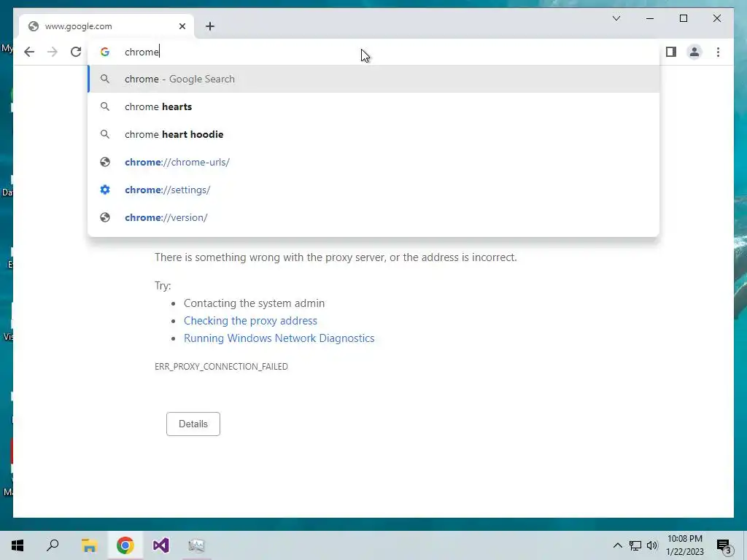Image resolution: width=747 pixels, height=560 pixels.
Task: Open File Explorer from the taskbar
Action: [89, 545]
